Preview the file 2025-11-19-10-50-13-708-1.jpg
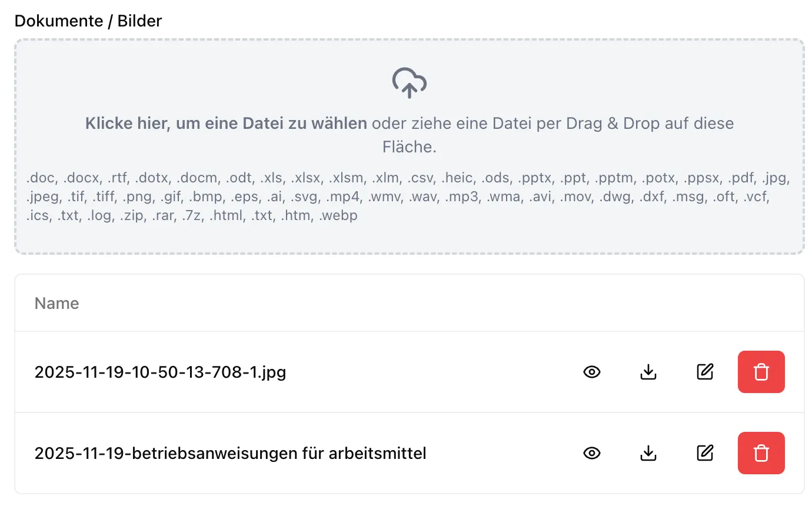Viewport: 812px width, 506px height. pyautogui.click(x=592, y=372)
